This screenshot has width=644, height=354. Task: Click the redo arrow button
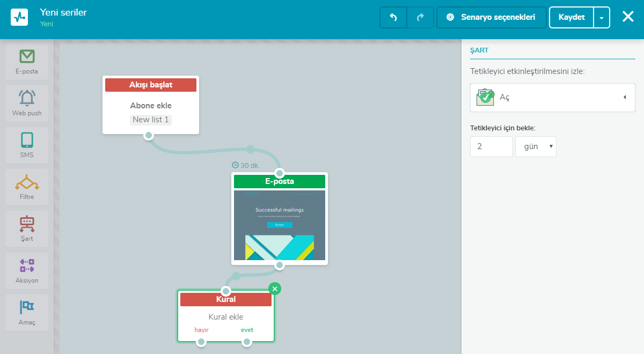[x=421, y=17]
